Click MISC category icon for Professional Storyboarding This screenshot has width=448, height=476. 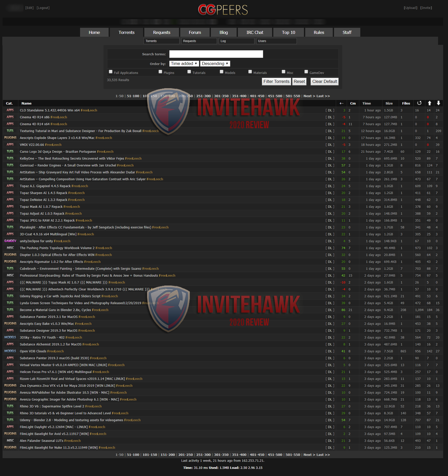click(10, 275)
